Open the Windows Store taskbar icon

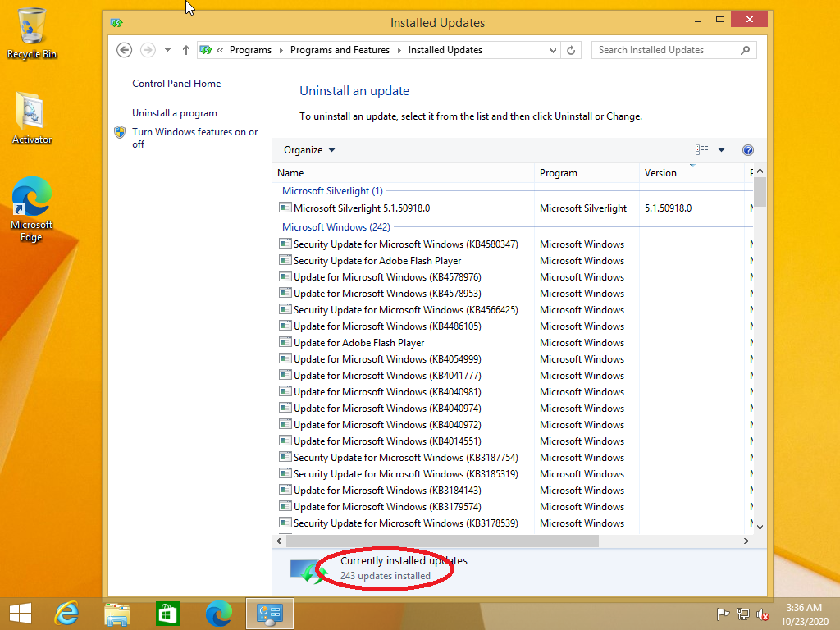coord(167,614)
